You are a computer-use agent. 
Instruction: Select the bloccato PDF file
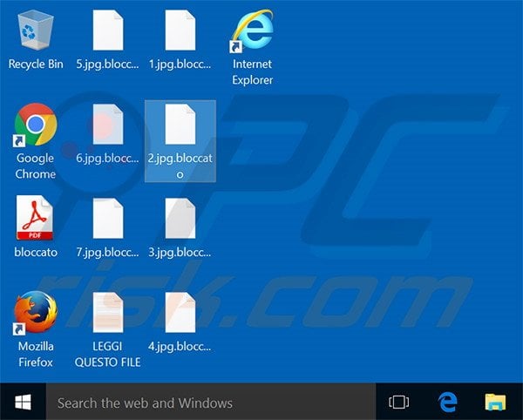36,218
